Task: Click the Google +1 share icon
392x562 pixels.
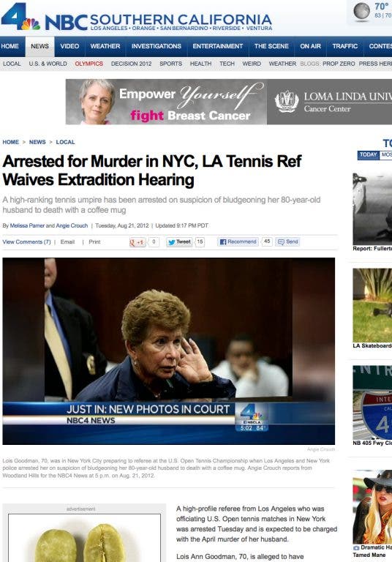Action: 137,242
